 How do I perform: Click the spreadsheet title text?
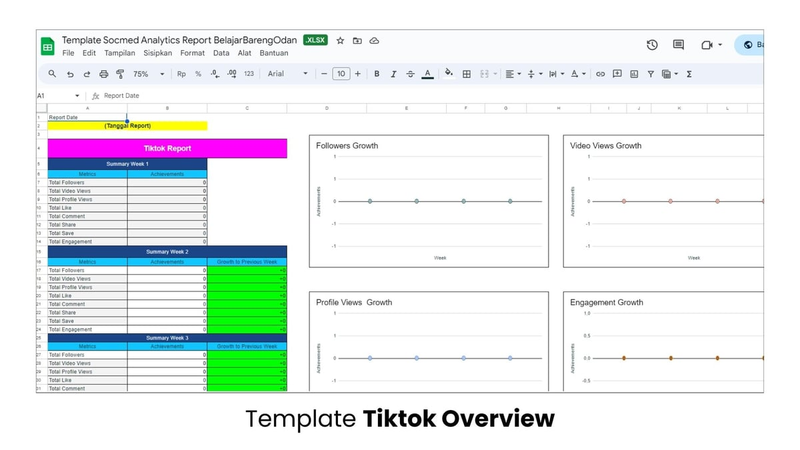[179, 40]
